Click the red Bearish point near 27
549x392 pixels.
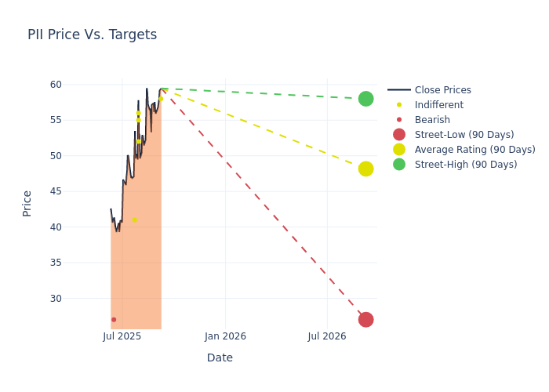[x=114, y=319]
